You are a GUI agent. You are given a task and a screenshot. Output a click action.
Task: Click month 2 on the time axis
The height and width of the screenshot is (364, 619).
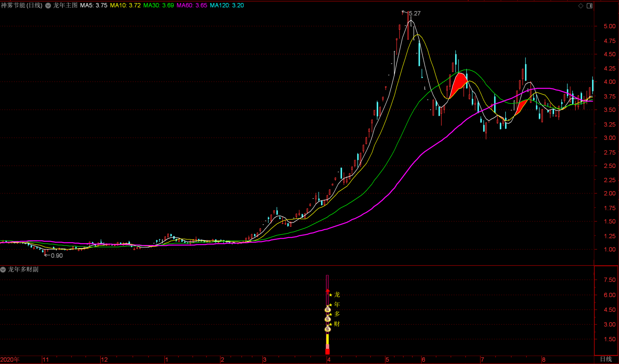coord(222,359)
